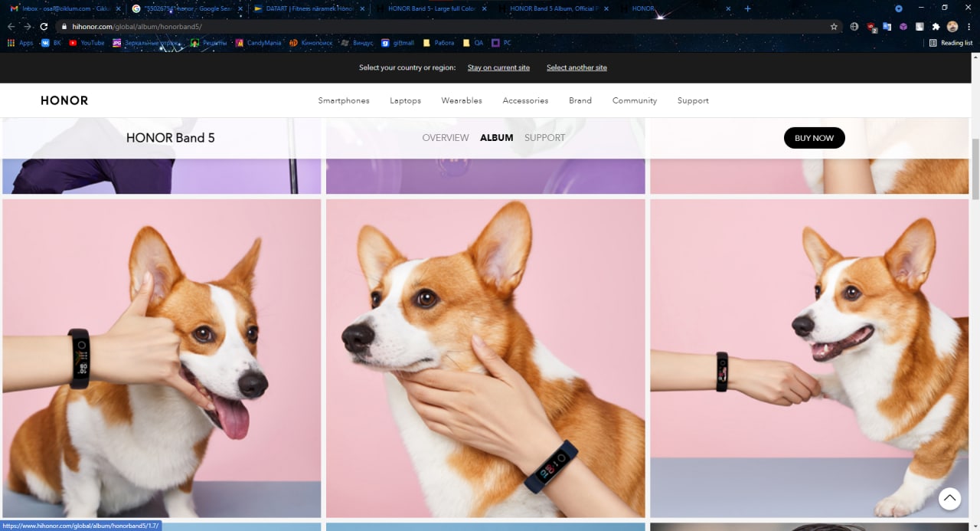Click the address bar URL

[137, 26]
